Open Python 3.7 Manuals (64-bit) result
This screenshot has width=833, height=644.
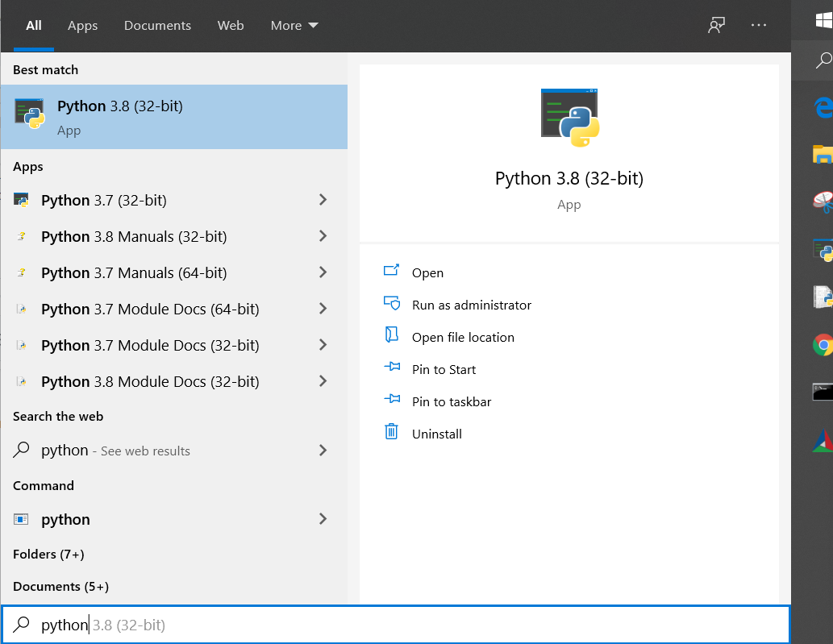[x=173, y=272]
